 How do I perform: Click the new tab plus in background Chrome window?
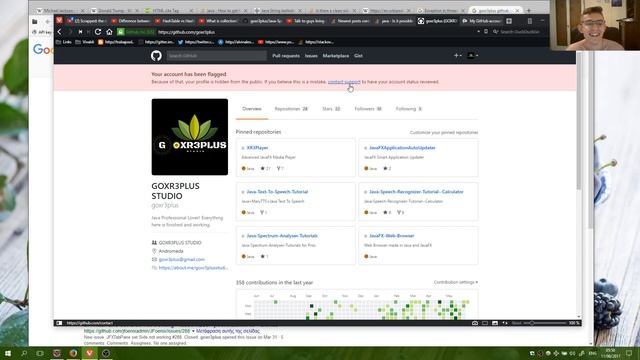tap(529, 10)
